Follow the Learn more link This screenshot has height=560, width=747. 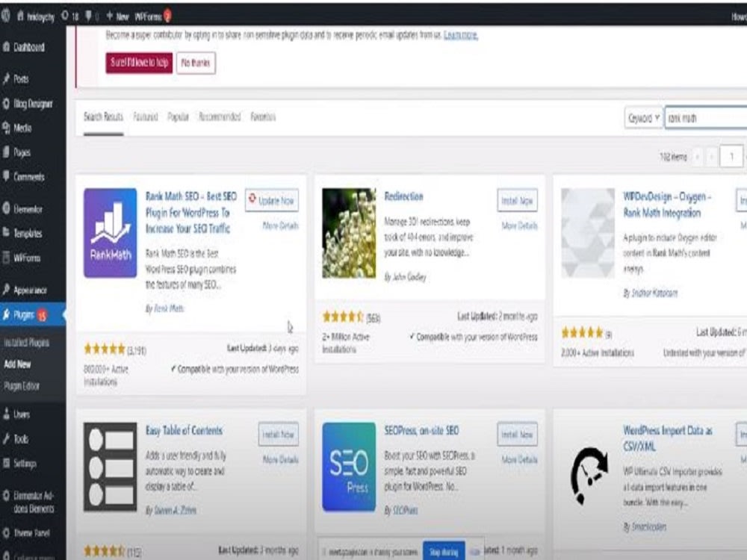point(461,35)
